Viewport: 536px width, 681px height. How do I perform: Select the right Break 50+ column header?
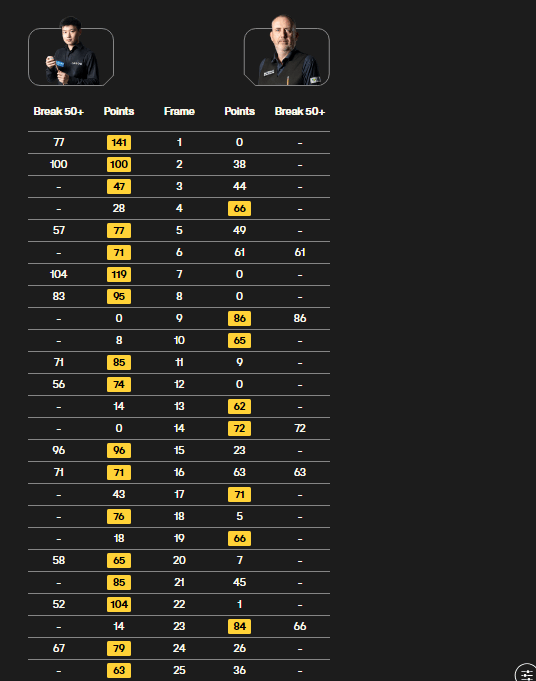[300, 111]
